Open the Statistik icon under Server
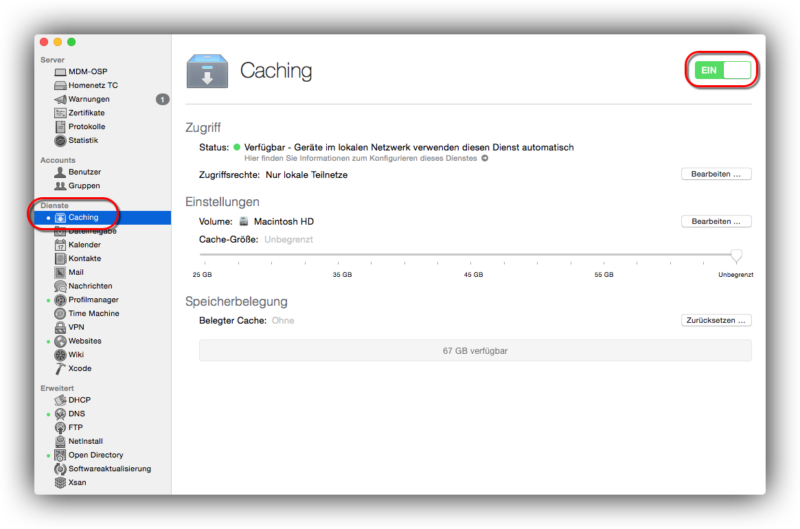 [61, 140]
